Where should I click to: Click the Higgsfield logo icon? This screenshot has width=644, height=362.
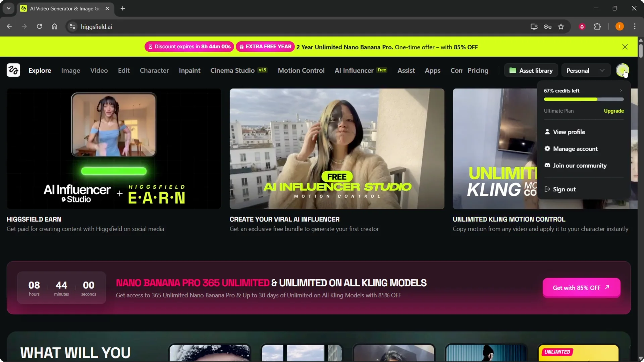point(13,70)
